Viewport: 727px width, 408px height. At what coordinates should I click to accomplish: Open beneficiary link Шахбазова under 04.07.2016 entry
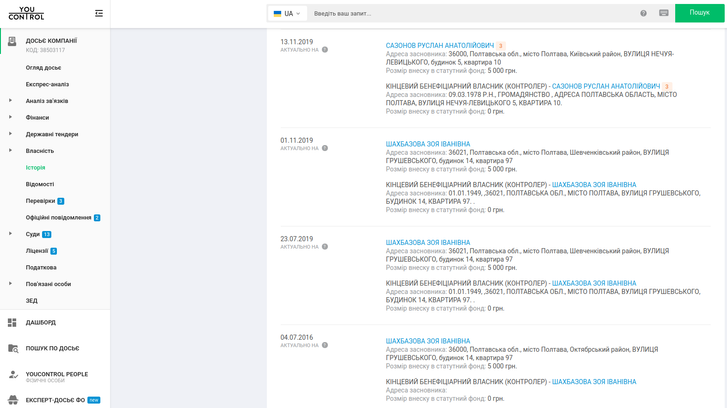(x=594, y=382)
